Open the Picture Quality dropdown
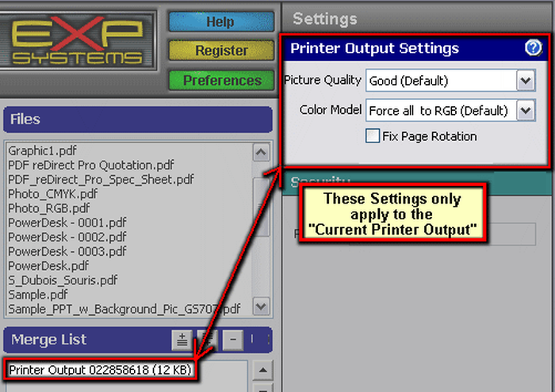Image resolution: width=555 pixels, height=392 pixels. tap(526, 81)
